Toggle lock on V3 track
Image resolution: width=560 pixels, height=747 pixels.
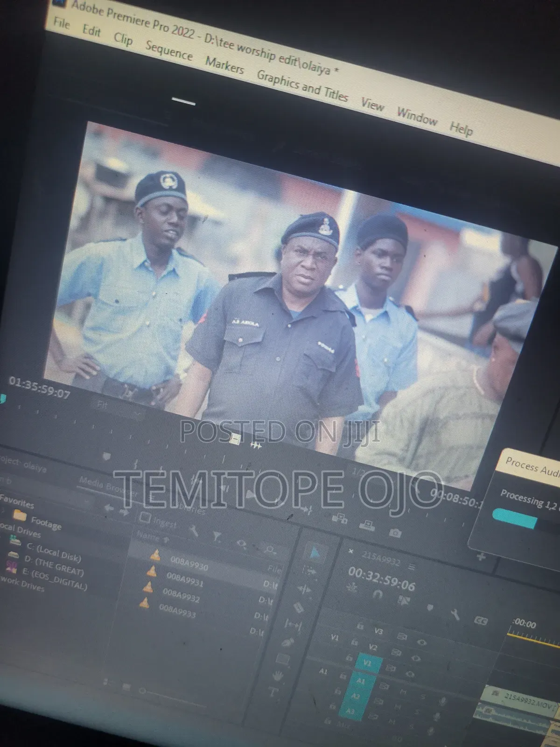[360, 626]
